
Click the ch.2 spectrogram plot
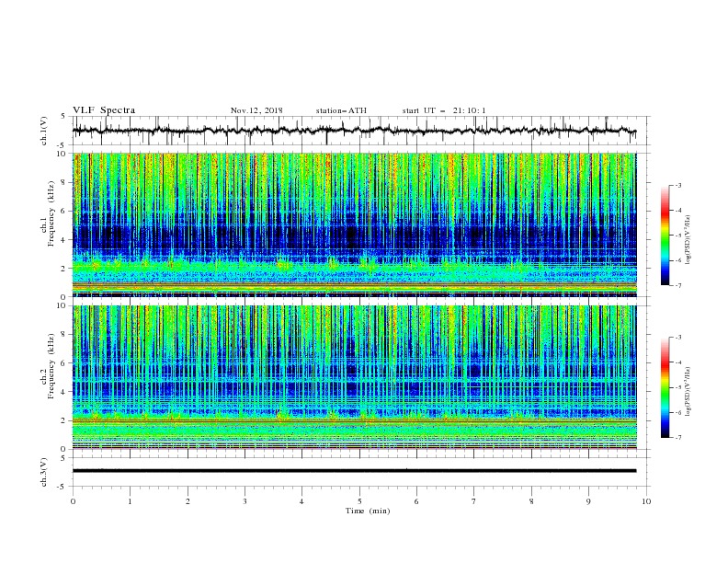[355, 377]
